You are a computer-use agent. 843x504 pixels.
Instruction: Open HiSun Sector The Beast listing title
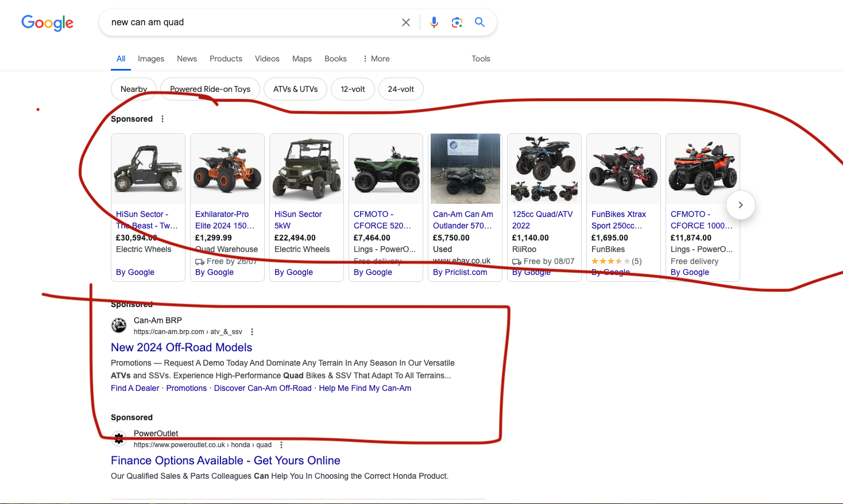pyautogui.click(x=147, y=220)
